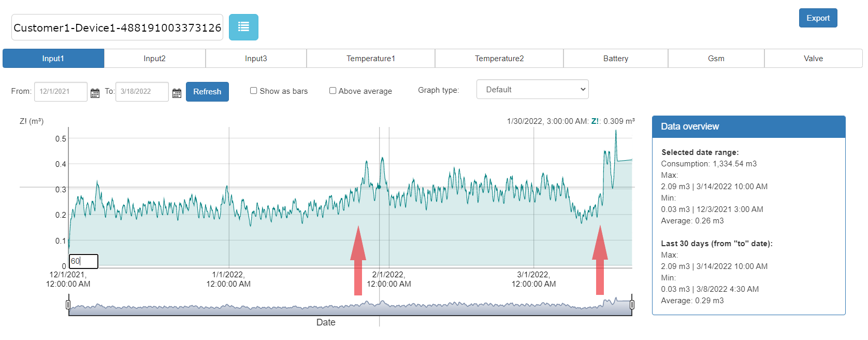Select the Gsm tab
This screenshot has height=340, width=868.
(x=716, y=59)
